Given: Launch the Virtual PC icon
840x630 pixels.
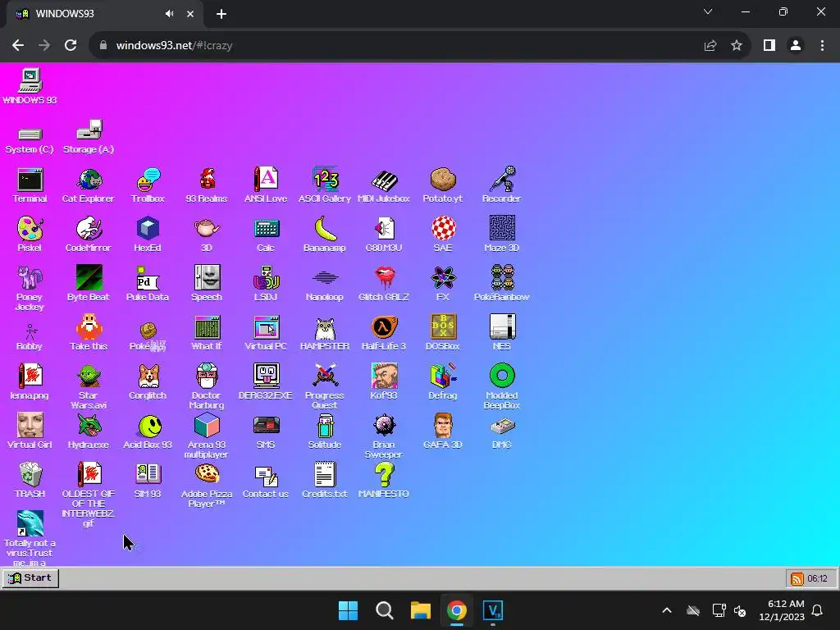Looking at the screenshot, I should point(266,333).
